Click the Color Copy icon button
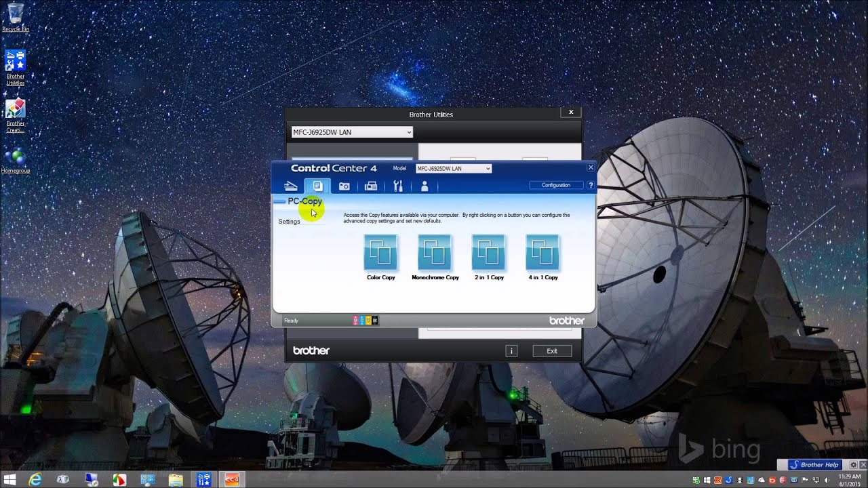 380,252
